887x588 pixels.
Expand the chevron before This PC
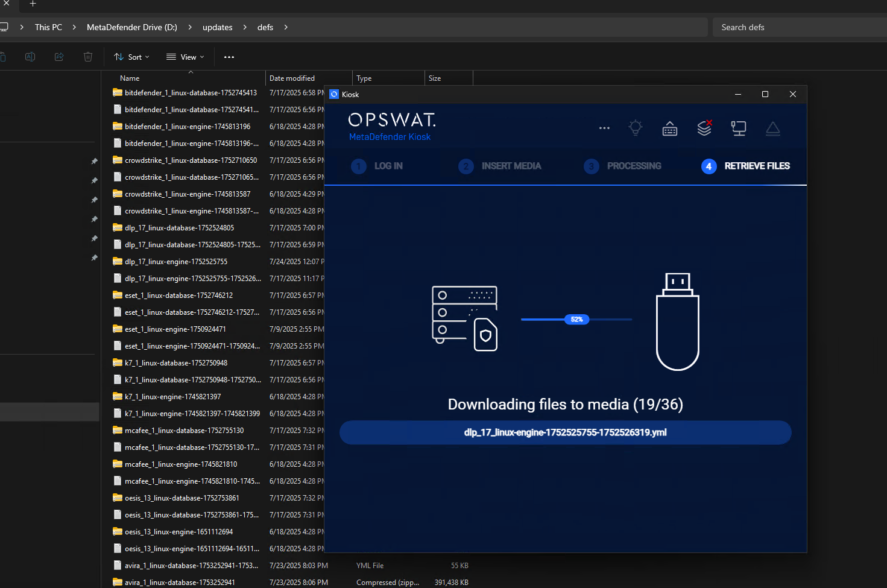click(22, 27)
